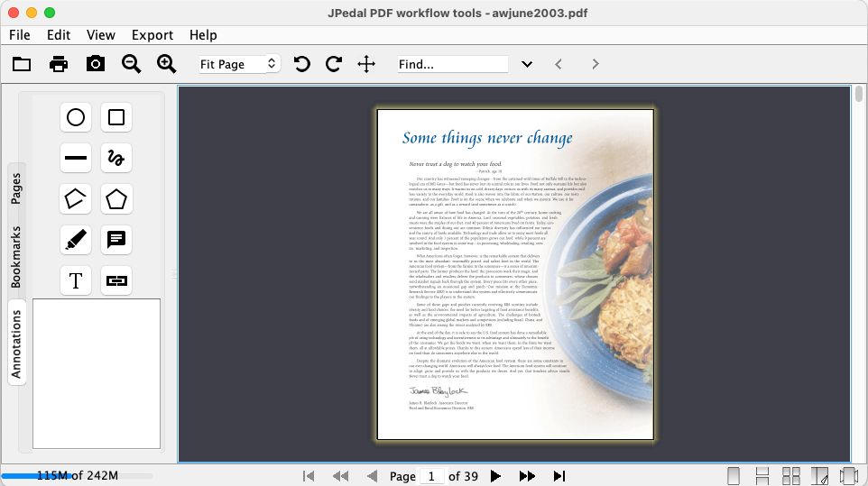Select the circle annotation tool
This screenshot has height=486, width=868.
(x=76, y=117)
